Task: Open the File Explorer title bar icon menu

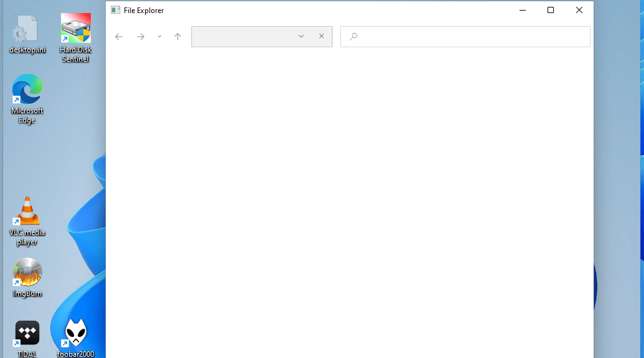Action: click(x=115, y=10)
